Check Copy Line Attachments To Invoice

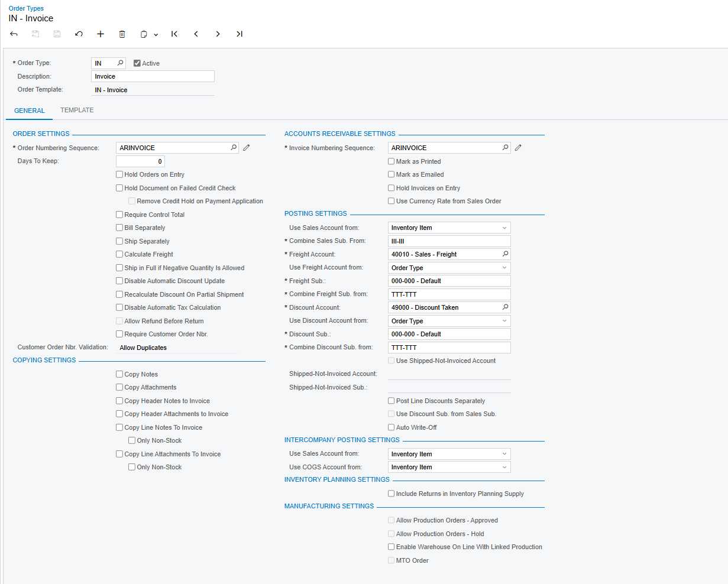[119, 454]
